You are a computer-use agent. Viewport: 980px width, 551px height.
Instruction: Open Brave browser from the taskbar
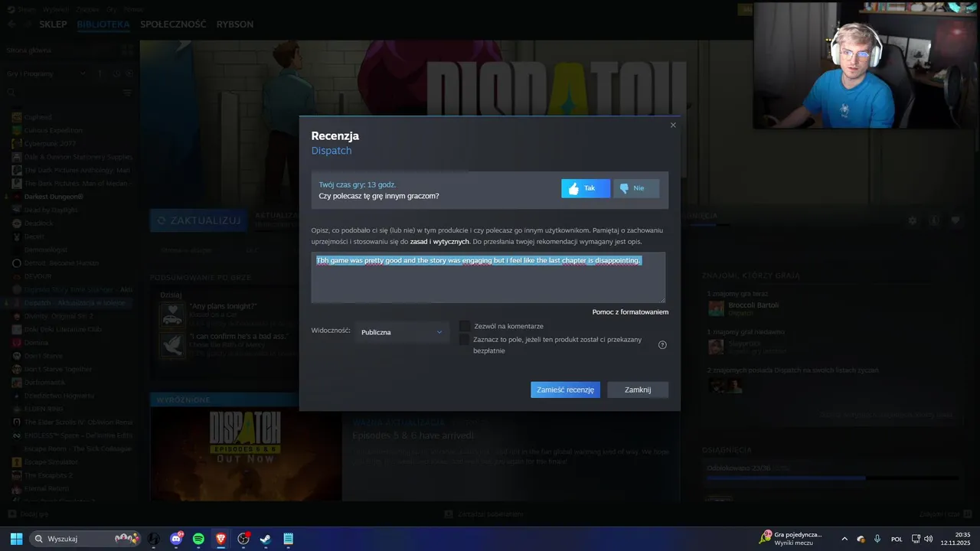(x=221, y=539)
